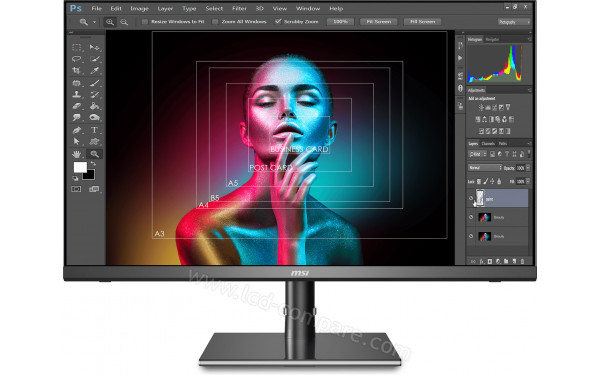
Task: Click the white foreground color swatch
Action: 79,166
